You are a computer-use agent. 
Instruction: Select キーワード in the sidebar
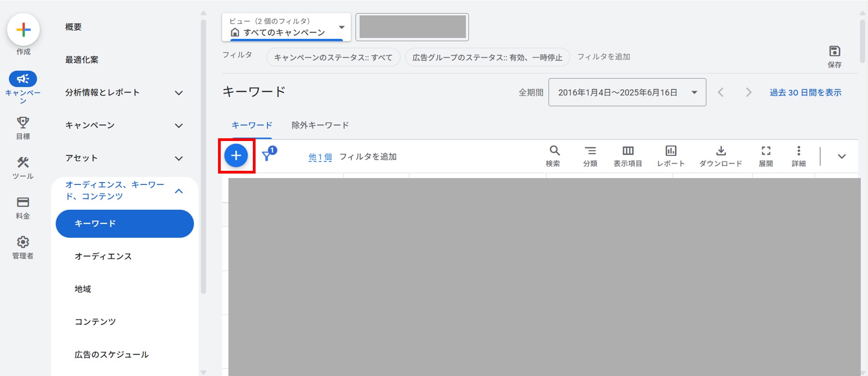[x=125, y=224]
